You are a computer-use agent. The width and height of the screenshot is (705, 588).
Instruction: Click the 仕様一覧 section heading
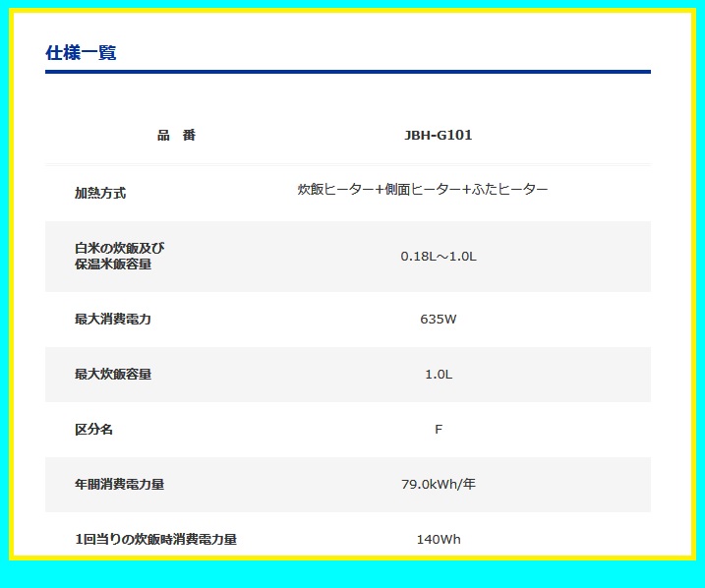[x=81, y=53]
